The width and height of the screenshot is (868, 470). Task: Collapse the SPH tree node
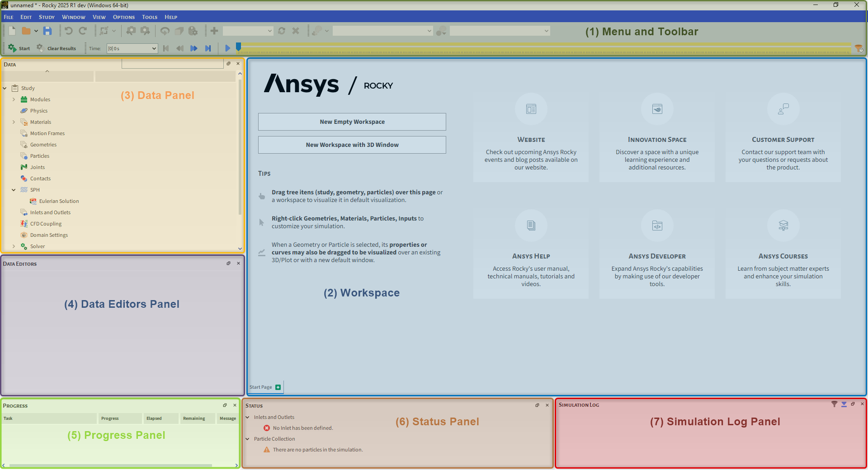pos(14,190)
